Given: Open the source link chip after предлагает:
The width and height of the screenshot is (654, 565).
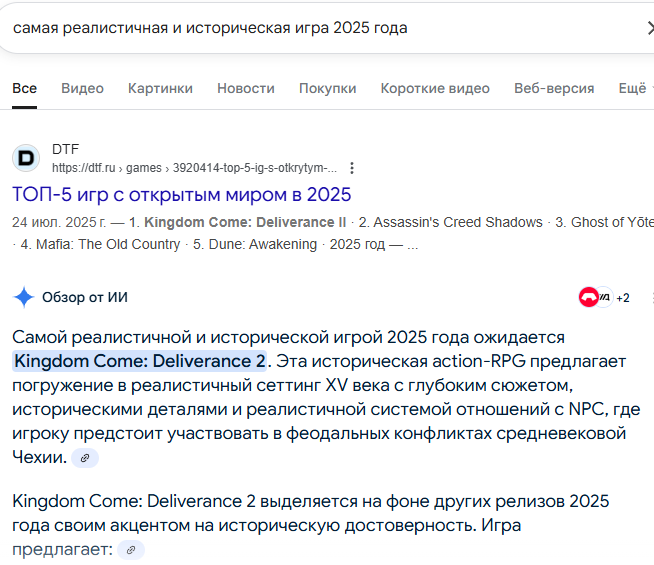Looking at the screenshot, I should 131,550.
